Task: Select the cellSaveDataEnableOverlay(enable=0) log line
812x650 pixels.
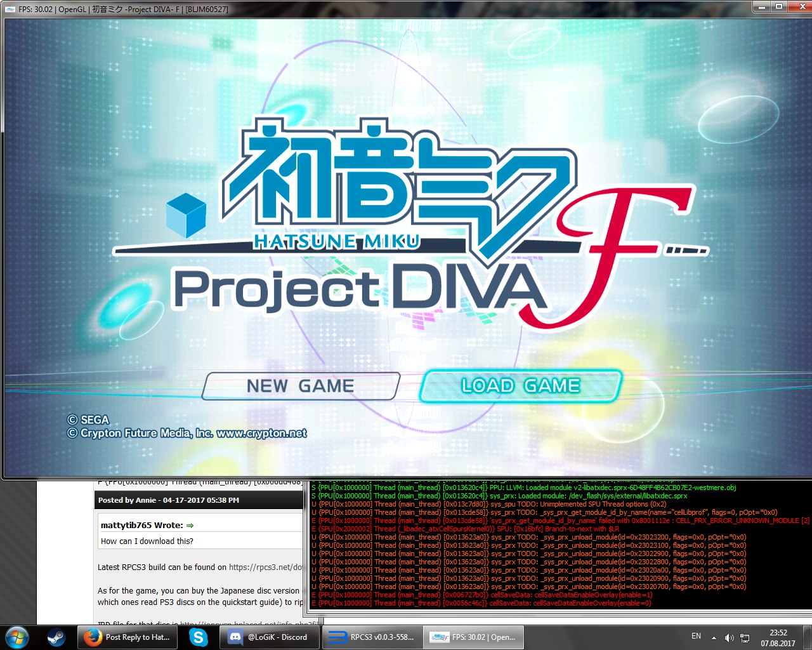Action: [481, 603]
